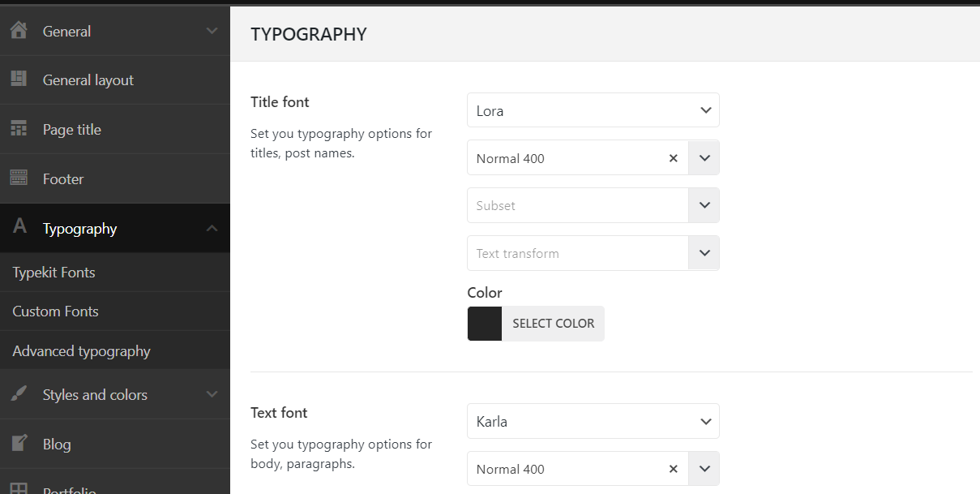Click the General home icon in sidebar

(19, 31)
